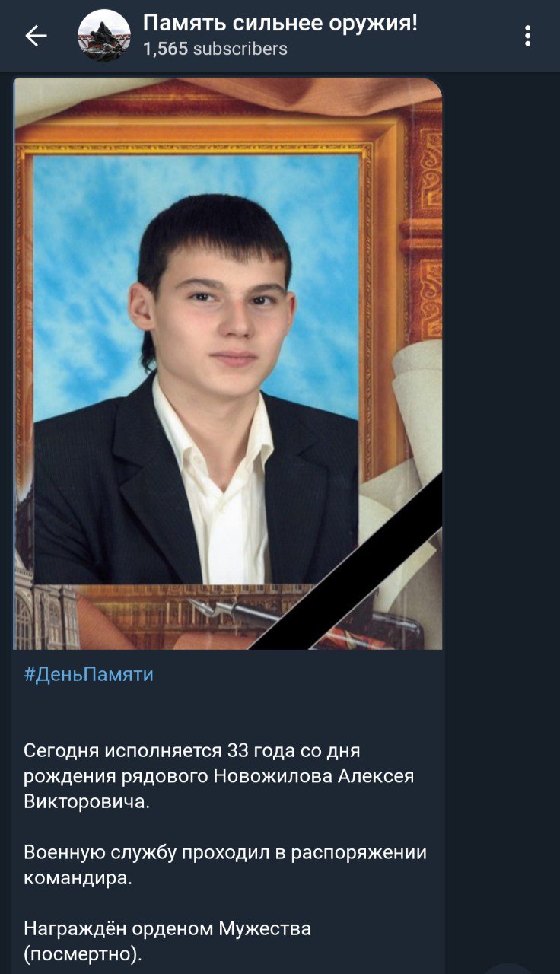Tap the 1,565 subscribers label
560x974 pixels.
tap(215, 49)
